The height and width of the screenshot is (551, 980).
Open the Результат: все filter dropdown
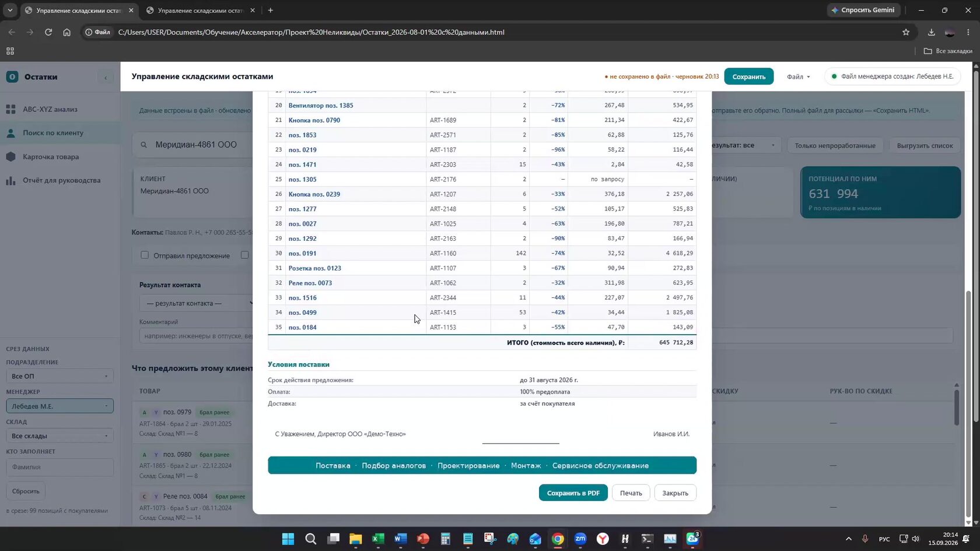pyautogui.click(x=743, y=145)
